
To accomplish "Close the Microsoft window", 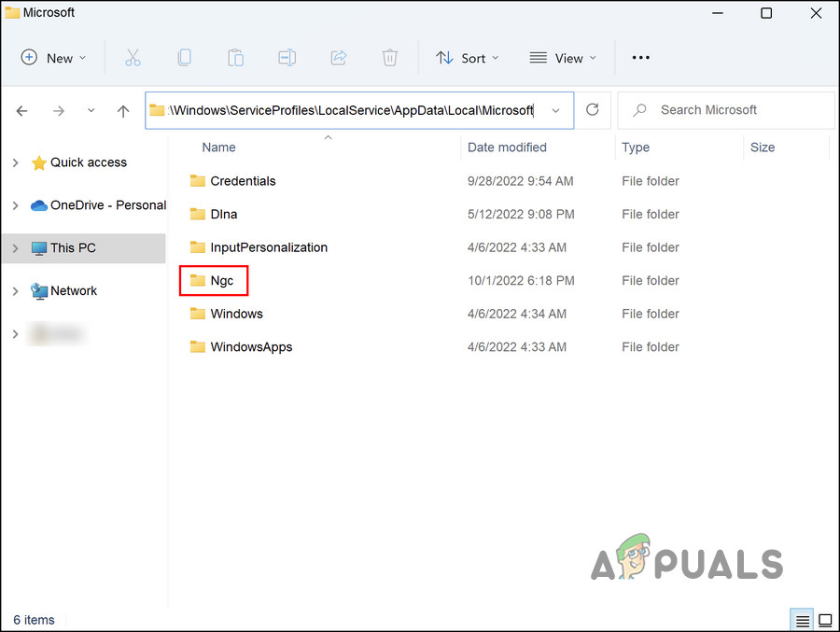I will point(816,13).
